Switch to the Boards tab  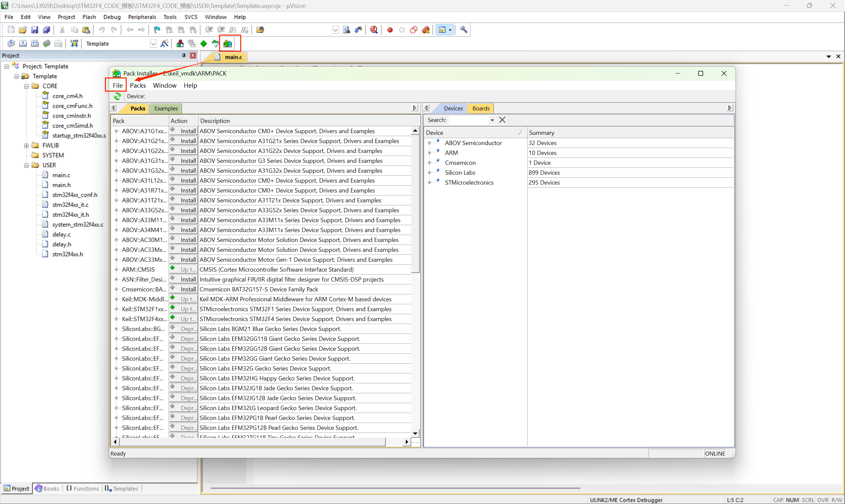point(481,108)
